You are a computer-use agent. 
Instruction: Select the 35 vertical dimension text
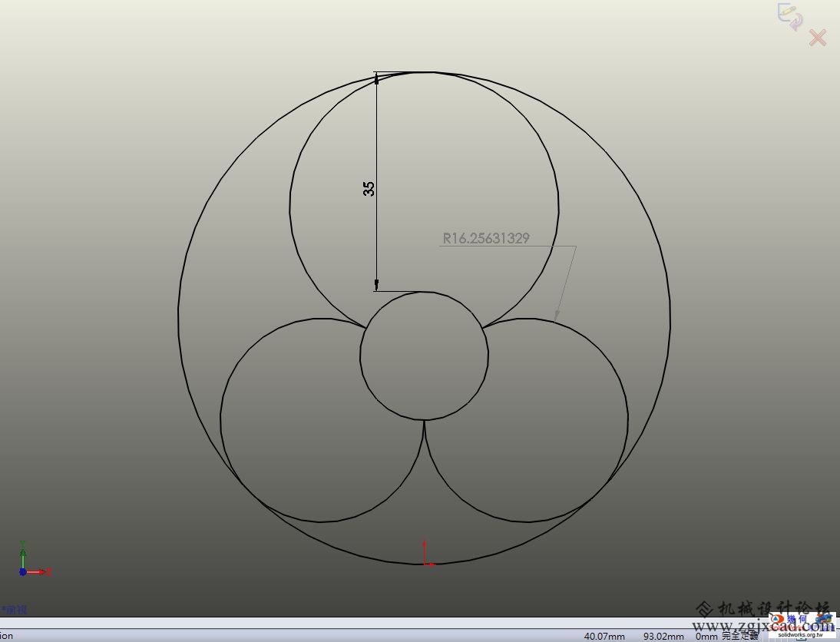(369, 188)
